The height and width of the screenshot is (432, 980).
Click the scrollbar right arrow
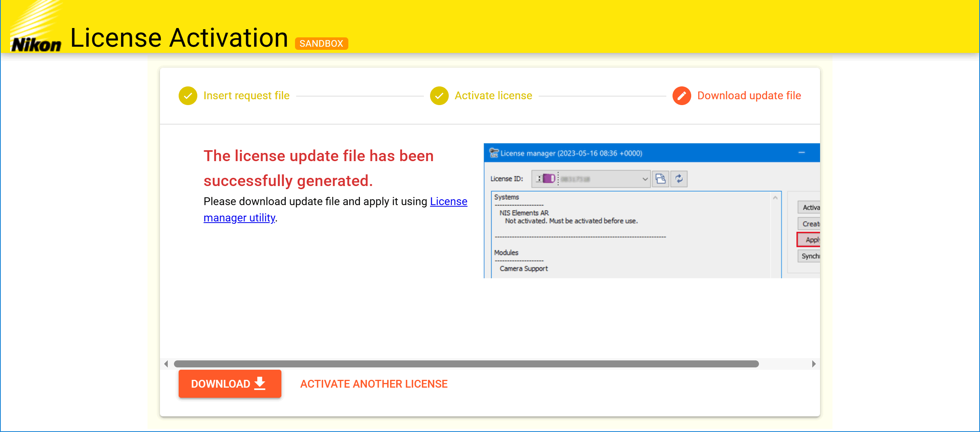pos(814,364)
